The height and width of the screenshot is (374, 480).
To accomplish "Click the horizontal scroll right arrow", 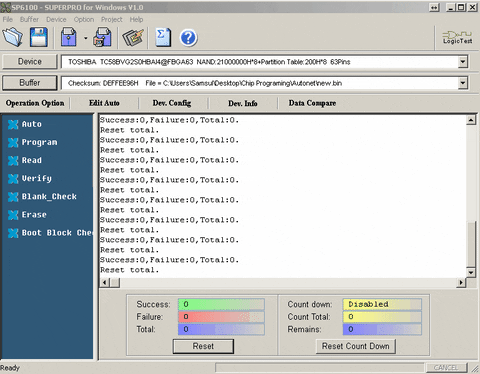I will (x=461, y=283).
